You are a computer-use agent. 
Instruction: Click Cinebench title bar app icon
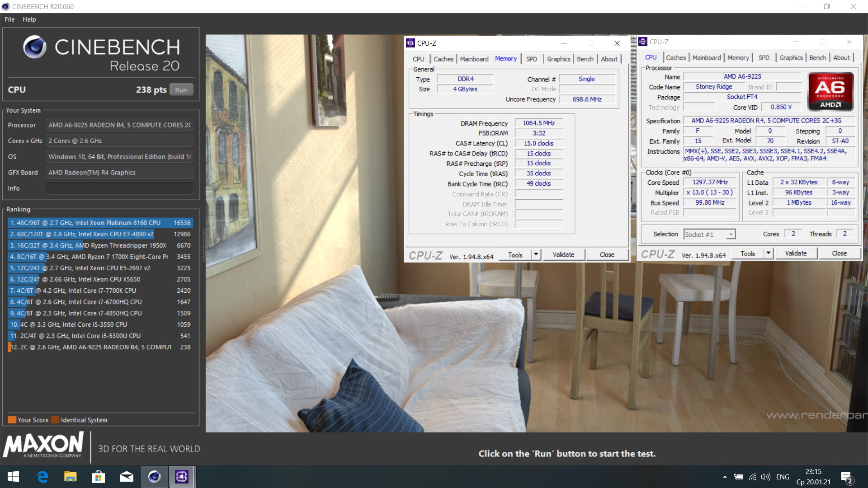(5, 6)
